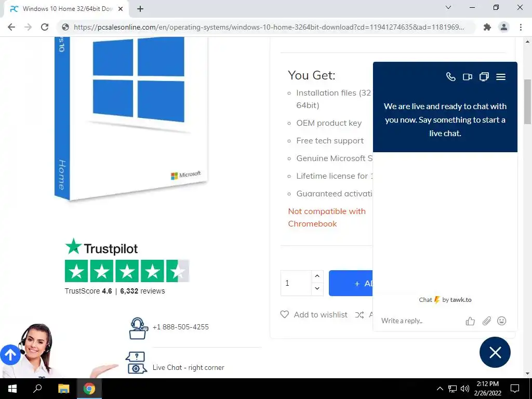Click the live chat help icon
This screenshot has height=399, width=532.
(x=137, y=362)
